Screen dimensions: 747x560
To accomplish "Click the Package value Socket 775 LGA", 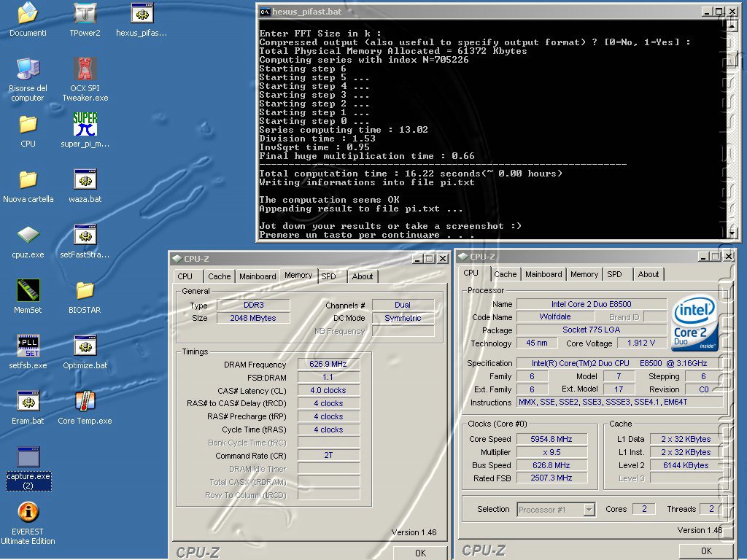I will click(x=591, y=330).
